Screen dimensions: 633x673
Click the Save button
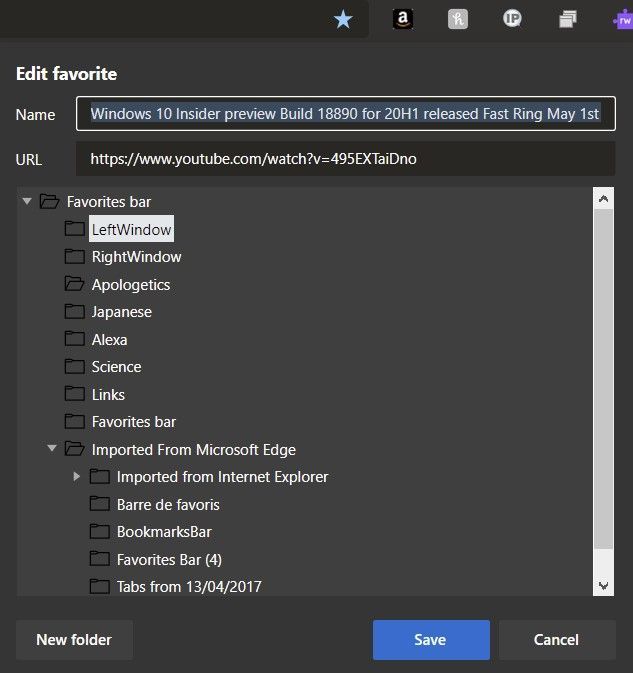pos(431,640)
